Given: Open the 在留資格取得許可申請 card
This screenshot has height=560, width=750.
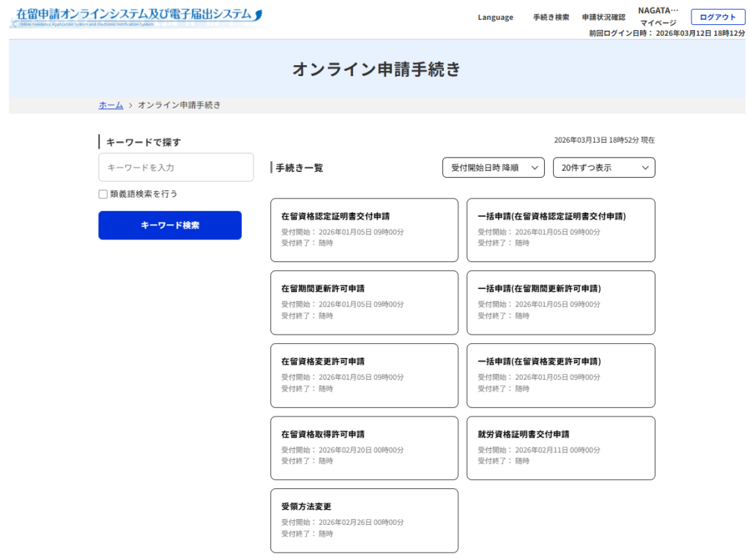Looking at the screenshot, I should click(364, 448).
